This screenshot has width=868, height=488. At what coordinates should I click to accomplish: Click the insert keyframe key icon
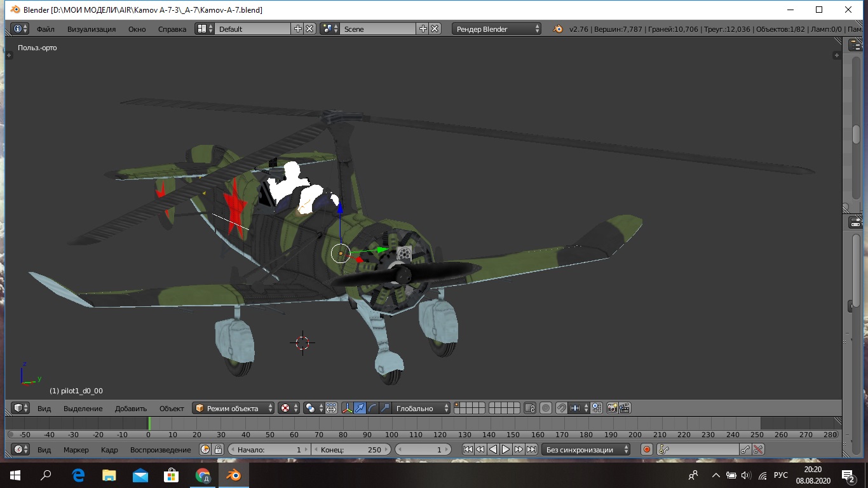tap(746, 449)
